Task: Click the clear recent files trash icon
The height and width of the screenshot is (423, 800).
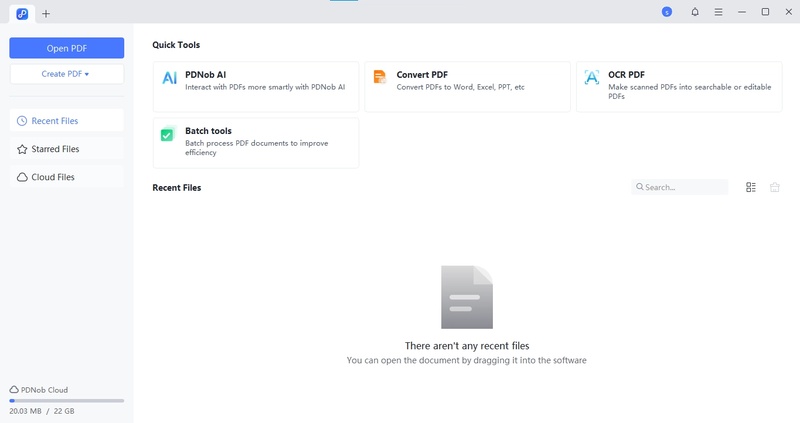Action: [x=775, y=187]
